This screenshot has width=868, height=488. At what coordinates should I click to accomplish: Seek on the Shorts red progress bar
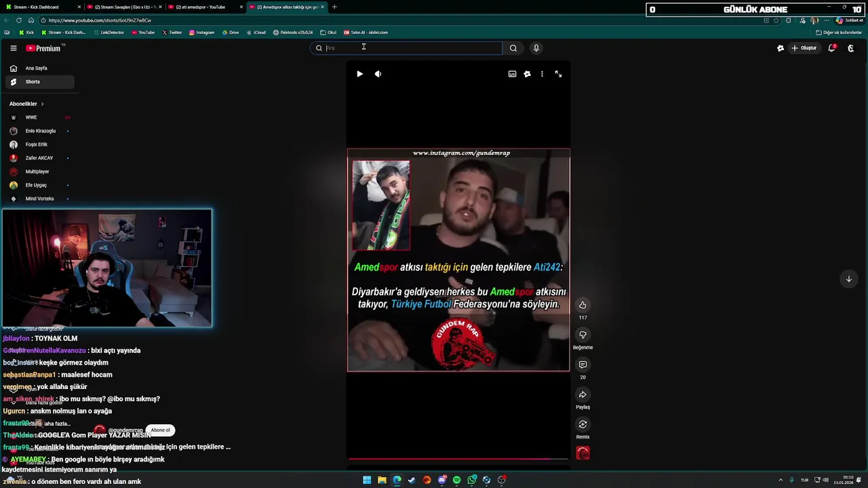pyautogui.click(x=458, y=459)
